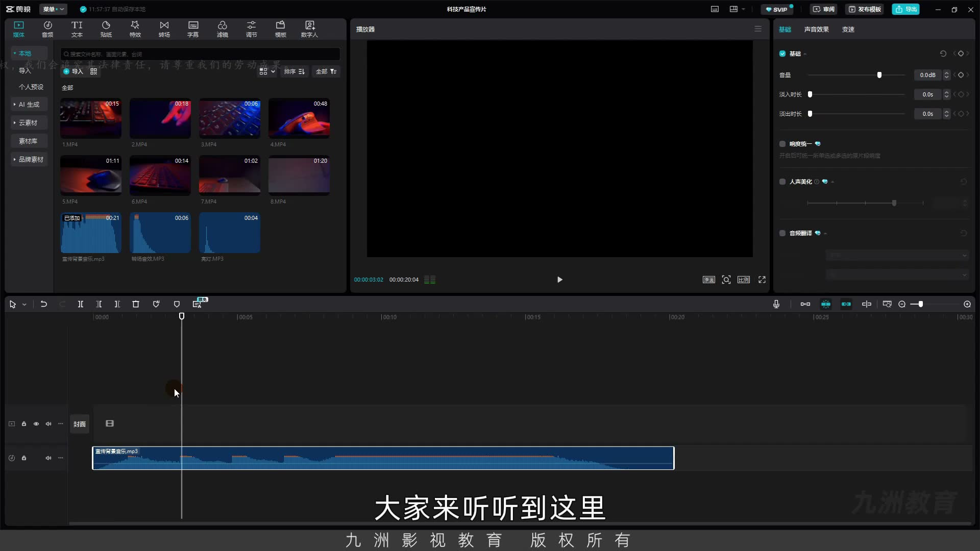The width and height of the screenshot is (980, 551).
Task: Open the selection tool arrow dropdown
Action: (x=24, y=305)
